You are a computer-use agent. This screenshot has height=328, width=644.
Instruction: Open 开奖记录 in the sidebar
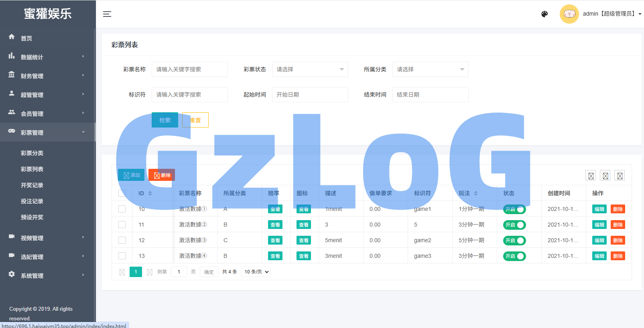(32, 185)
